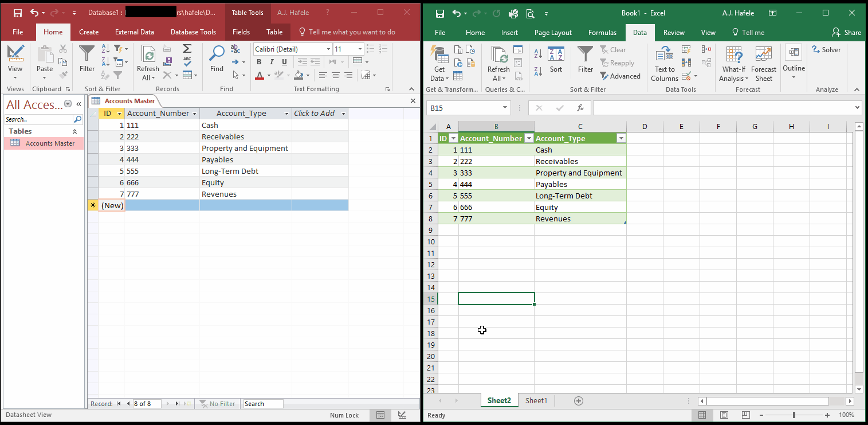Open Account_Type filter dropdown in Excel
This screenshot has width=868, height=425.
click(620, 138)
